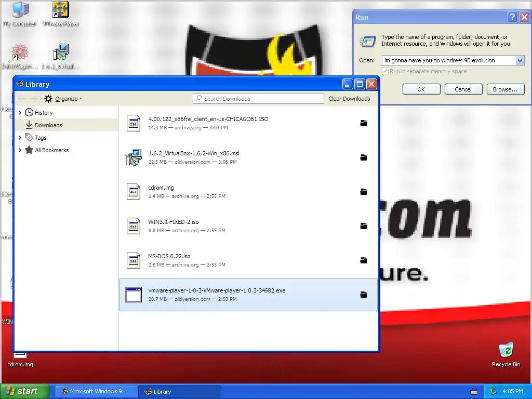Switch to Microsoft Windows 9... taskbar window
This screenshot has height=399, width=532.
coord(96,392)
